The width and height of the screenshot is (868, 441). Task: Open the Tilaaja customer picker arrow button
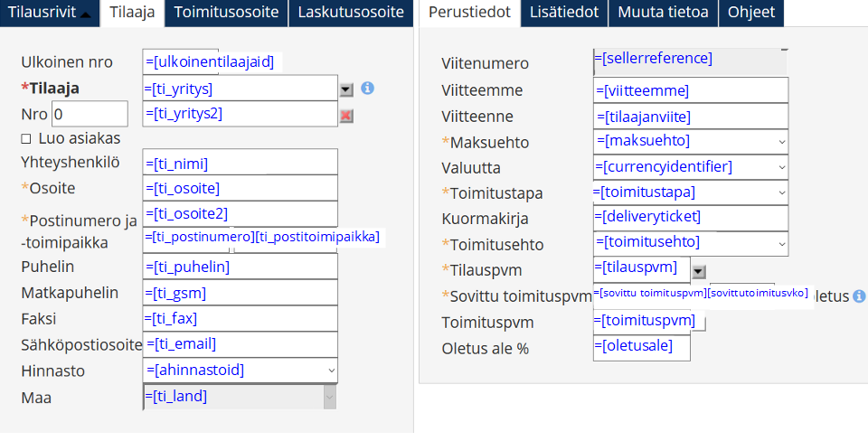346,89
